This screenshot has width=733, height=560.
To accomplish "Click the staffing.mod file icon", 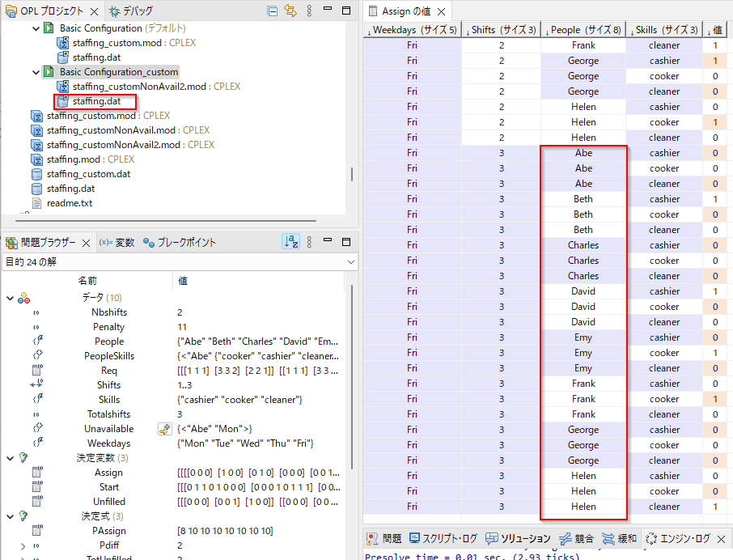I will pos(36,159).
